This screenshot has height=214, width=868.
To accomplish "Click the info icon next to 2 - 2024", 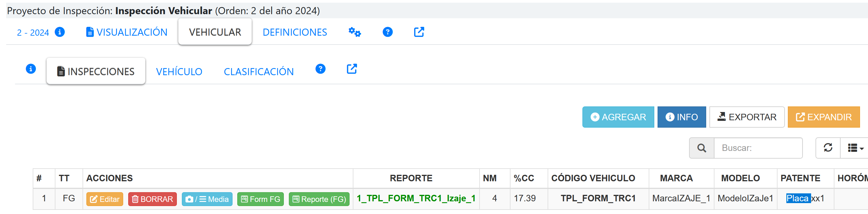I will click(x=60, y=32).
